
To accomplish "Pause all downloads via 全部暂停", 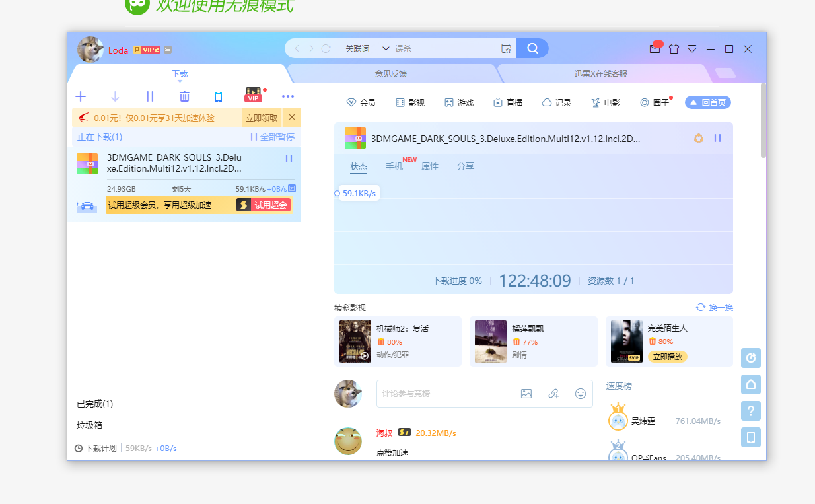I will (279, 136).
